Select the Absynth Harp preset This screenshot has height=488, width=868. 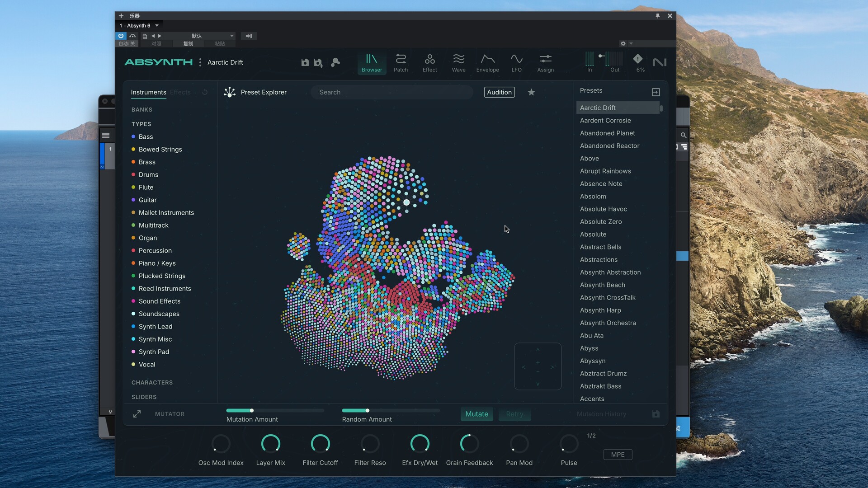[600, 310]
